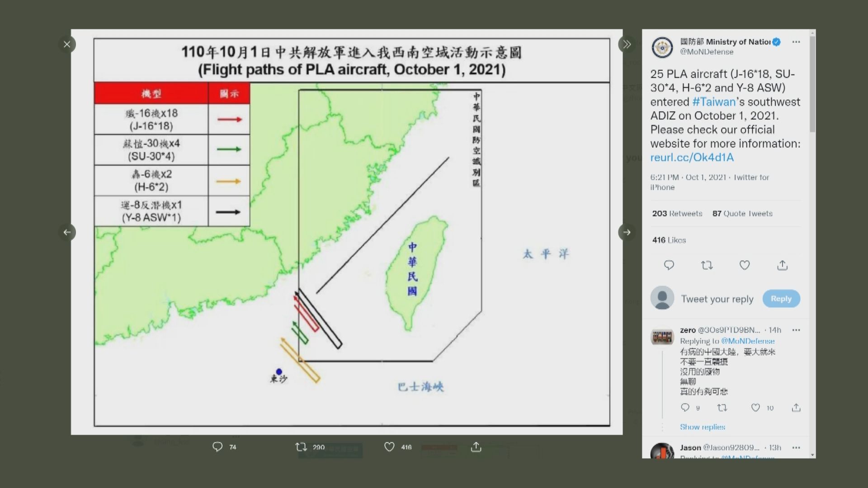Click the heart icon showing 416
868x488 pixels.
click(389, 446)
